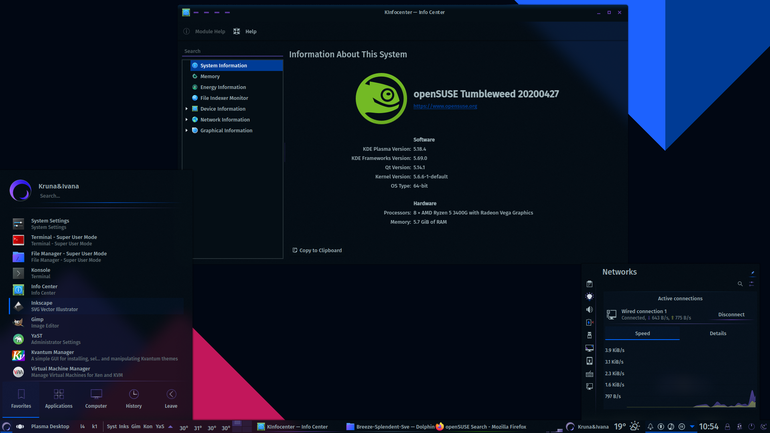Open Inkscape from the favorites list
This screenshot has height=433, width=770.
[x=96, y=306]
